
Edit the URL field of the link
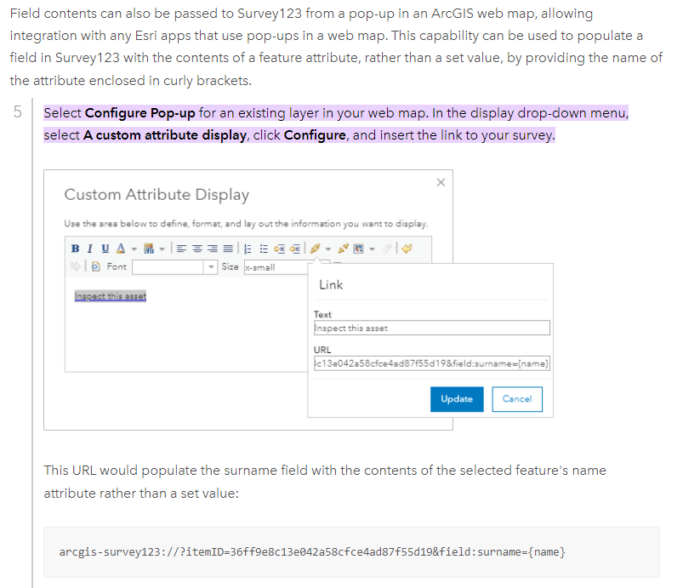pos(431,363)
